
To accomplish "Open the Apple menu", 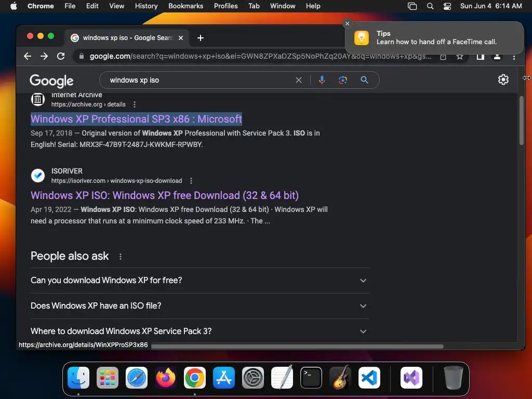I will coord(14,6).
